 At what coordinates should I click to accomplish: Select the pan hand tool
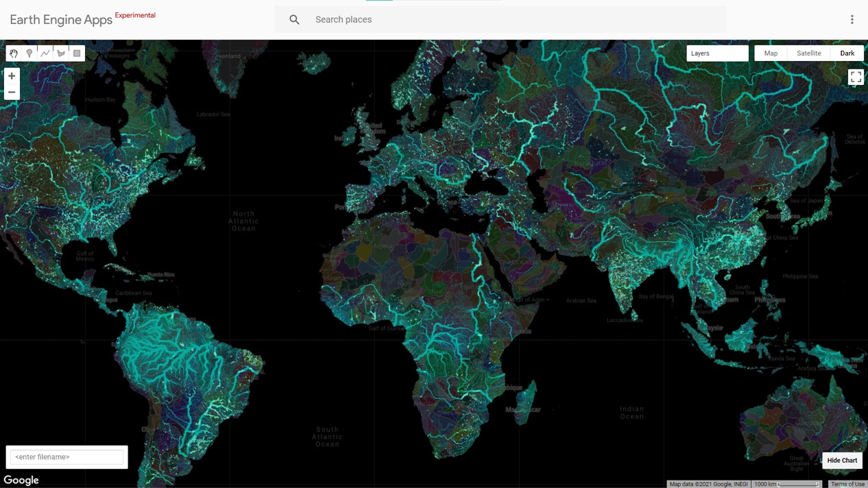pos(13,53)
